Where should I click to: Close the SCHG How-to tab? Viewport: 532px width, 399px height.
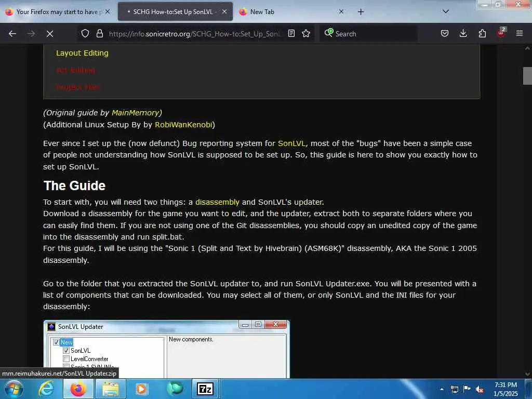(224, 11)
